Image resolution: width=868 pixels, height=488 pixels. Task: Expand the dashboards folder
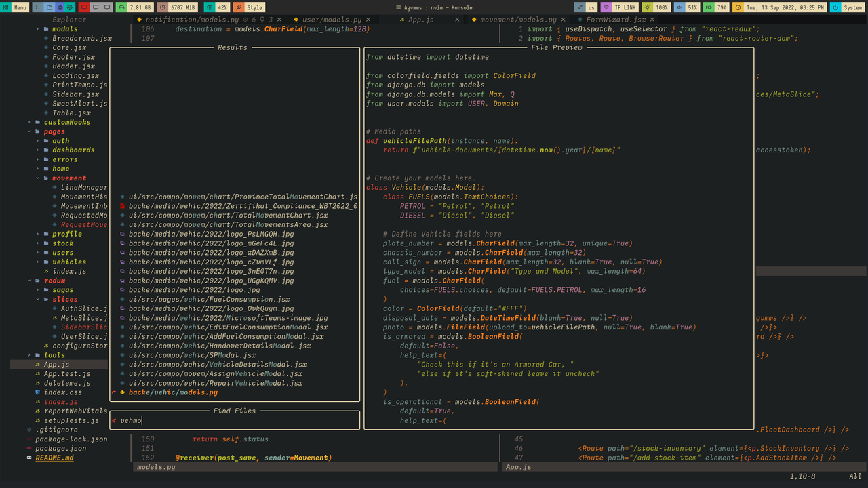point(73,150)
